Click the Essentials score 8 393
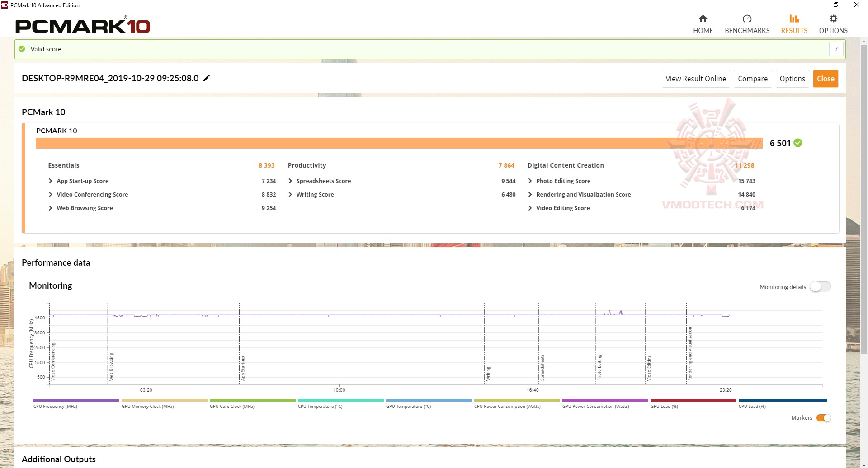 [x=267, y=165]
